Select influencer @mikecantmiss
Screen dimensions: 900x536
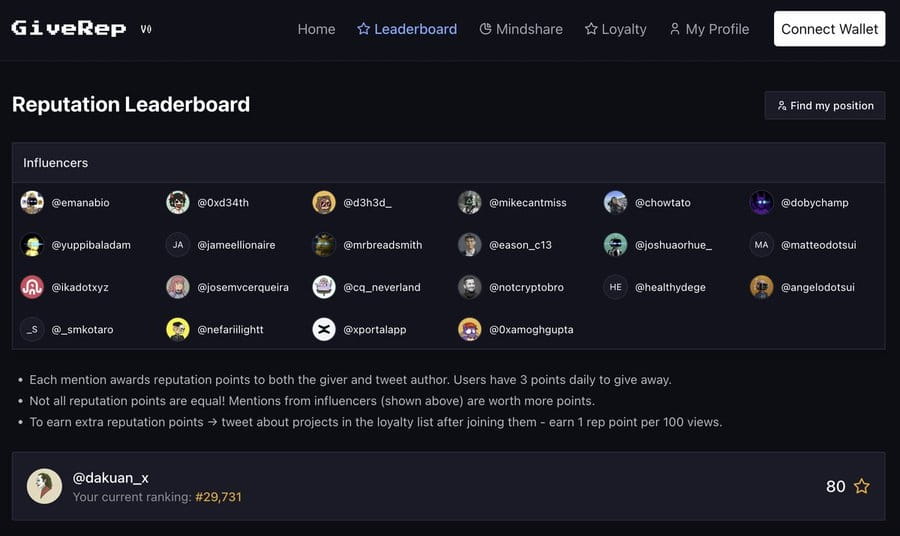coord(527,203)
